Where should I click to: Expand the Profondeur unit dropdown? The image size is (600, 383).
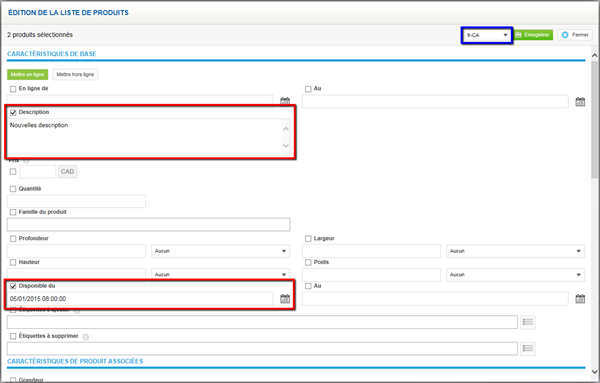coord(220,251)
